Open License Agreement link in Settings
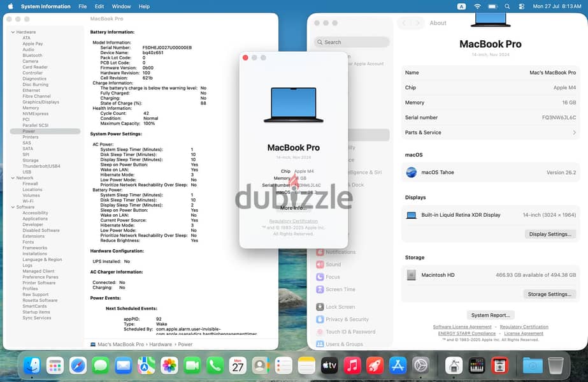The width and height of the screenshot is (588, 382). point(524,334)
